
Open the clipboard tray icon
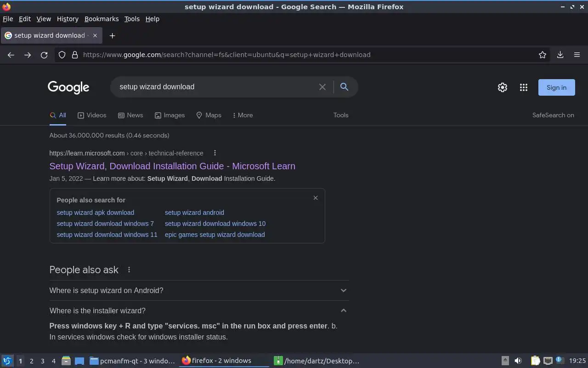tap(535, 361)
